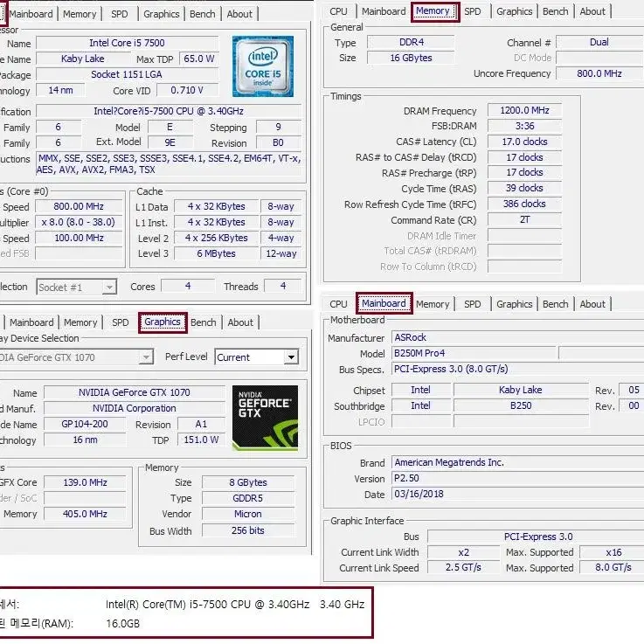Switch to SPD tab in the DDR4 memory window
Screen dimensions: 644x644
click(473, 11)
